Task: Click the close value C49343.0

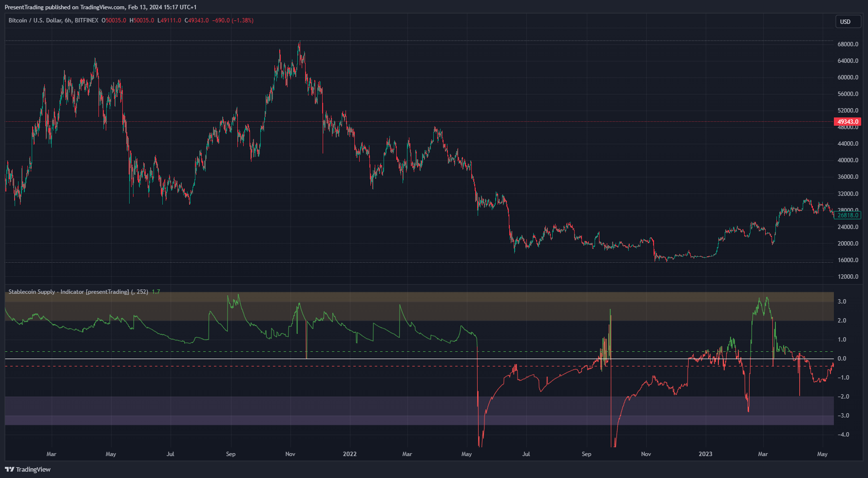Action: coord(196,20)
